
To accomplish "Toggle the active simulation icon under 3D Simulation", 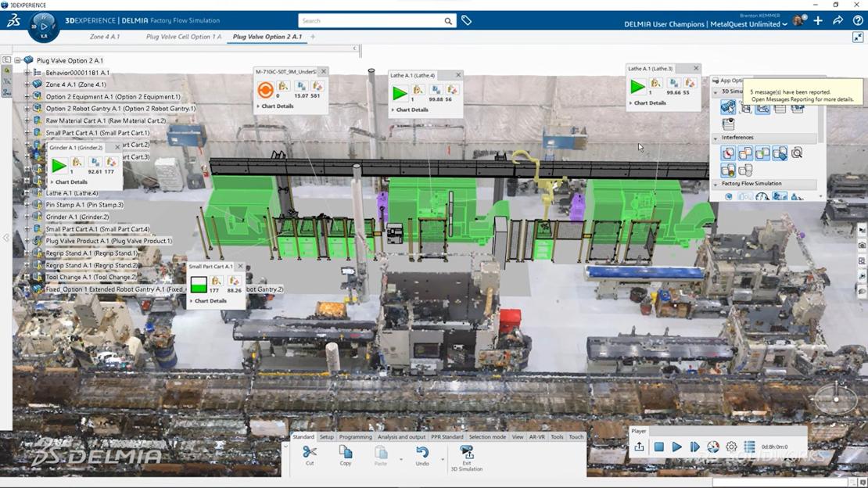I will (728, 107).
